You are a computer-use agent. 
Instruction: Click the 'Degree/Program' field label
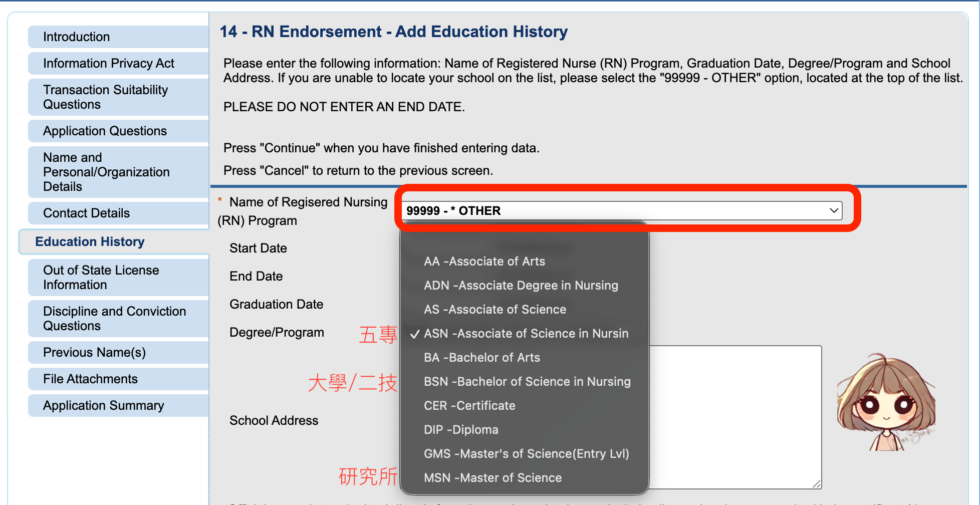click(x=277, y=332)
